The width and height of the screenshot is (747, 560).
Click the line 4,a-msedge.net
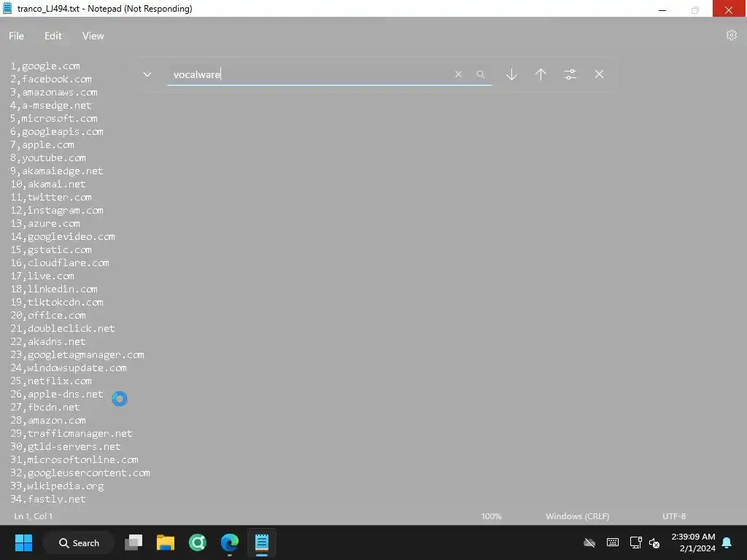click(x=51, y=105)
